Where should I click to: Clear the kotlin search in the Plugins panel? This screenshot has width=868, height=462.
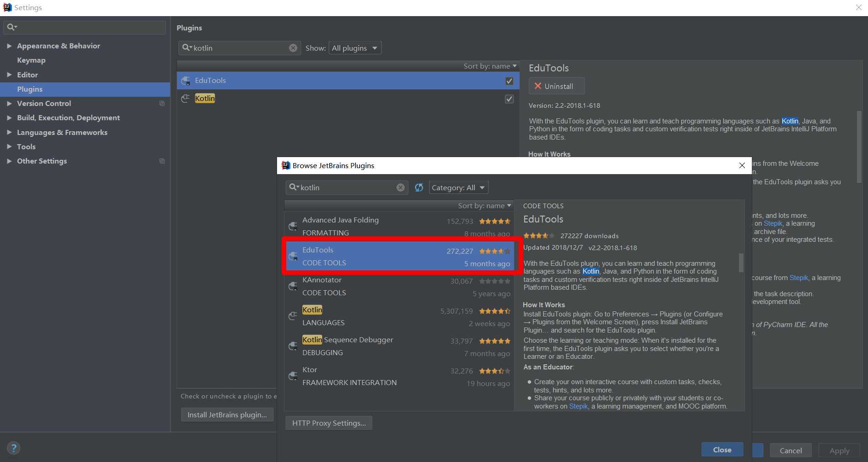coord(293,48)
